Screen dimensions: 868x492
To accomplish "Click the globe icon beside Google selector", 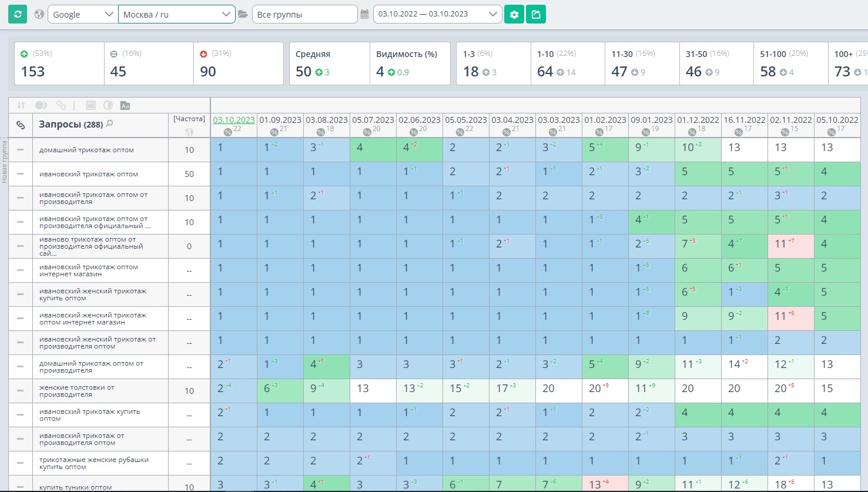I will pyautogui.click(x=39, y=14).
